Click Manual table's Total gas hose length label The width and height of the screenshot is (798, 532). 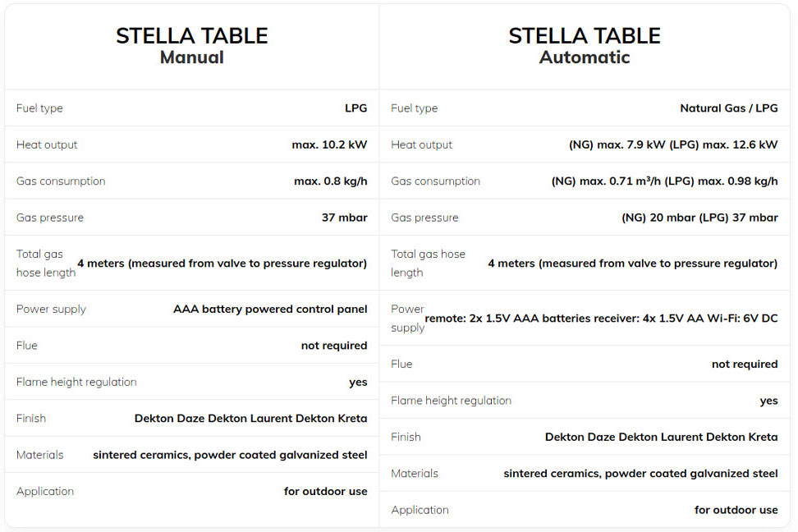point(45,264)
